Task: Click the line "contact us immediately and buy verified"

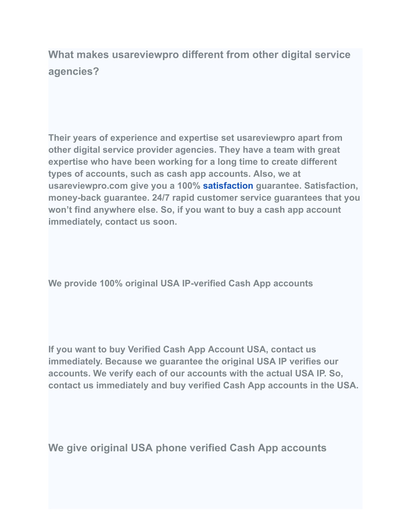Action: click(x=203, y=385)
